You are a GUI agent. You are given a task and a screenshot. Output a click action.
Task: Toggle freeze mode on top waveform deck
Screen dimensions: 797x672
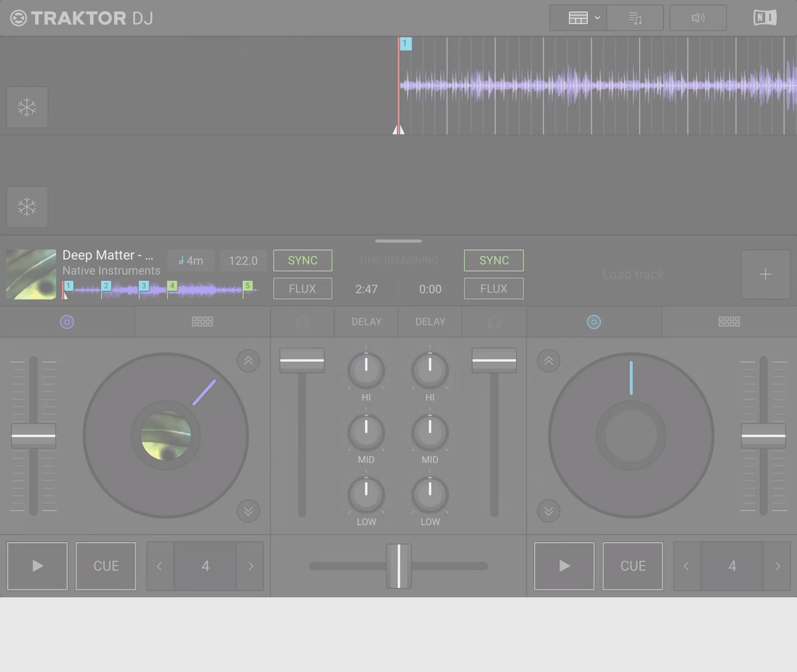click(27, 107)
